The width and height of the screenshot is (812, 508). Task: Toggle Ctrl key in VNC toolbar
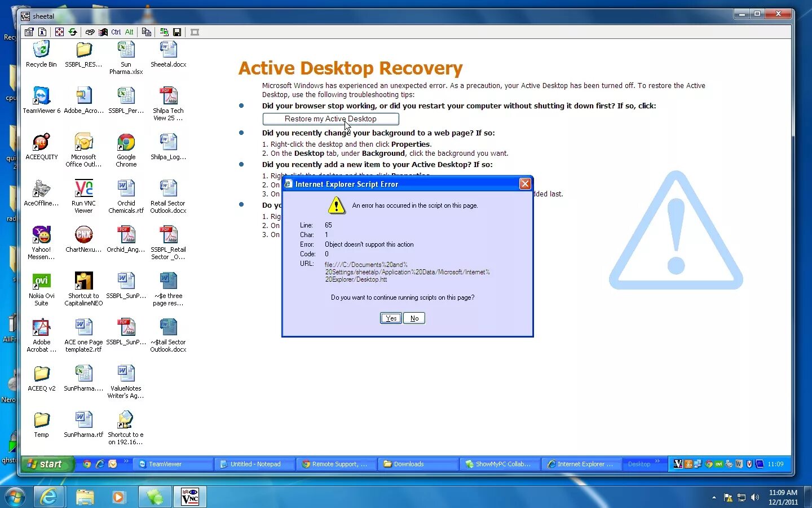coord(116,32)
